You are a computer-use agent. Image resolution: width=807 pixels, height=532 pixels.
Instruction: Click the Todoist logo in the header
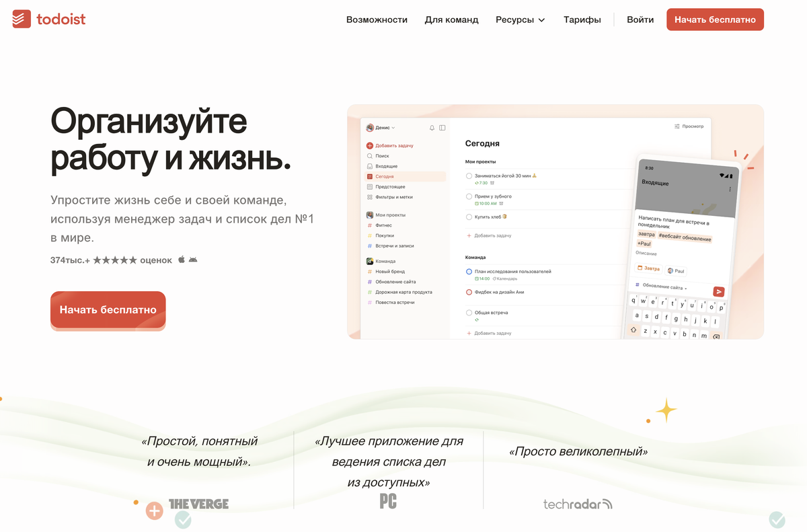click(49, 19)
